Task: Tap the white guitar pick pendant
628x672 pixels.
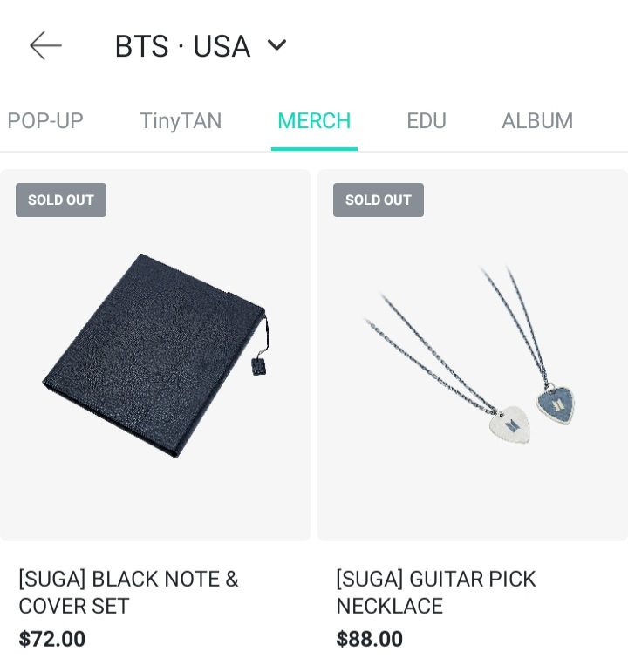Action: [511, 424]
